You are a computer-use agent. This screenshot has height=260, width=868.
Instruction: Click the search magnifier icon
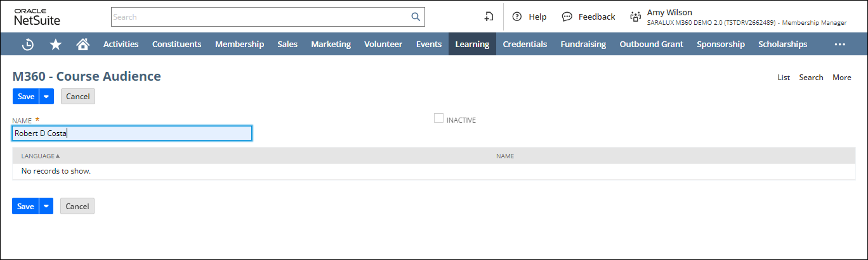click(x=416, y=17)
